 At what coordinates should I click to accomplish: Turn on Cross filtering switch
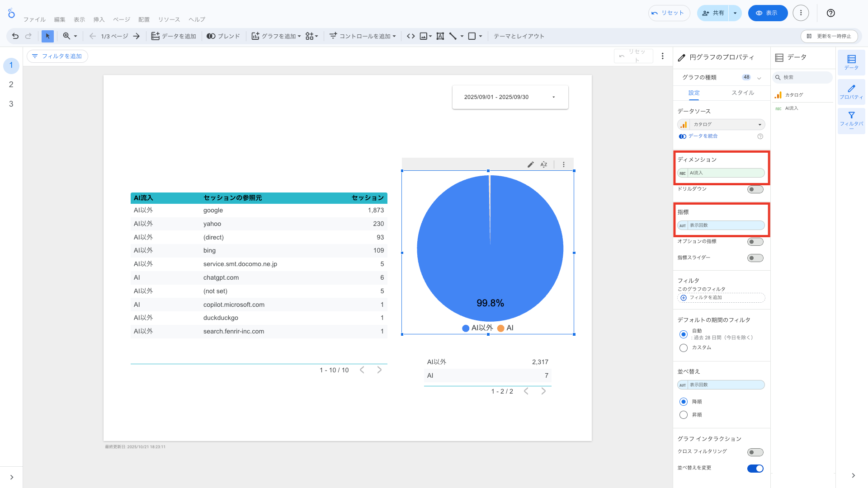pyautogui.click(x=755, y=452)
